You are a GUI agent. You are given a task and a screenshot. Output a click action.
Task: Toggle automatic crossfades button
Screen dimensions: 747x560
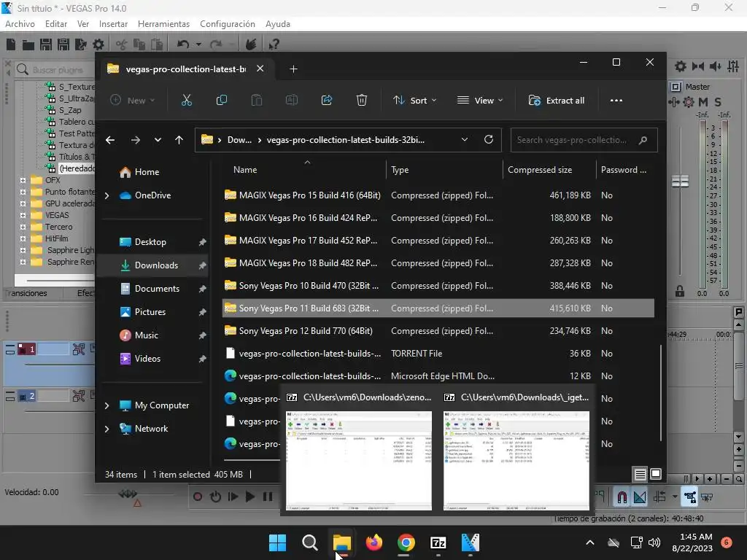pos(640,497)
